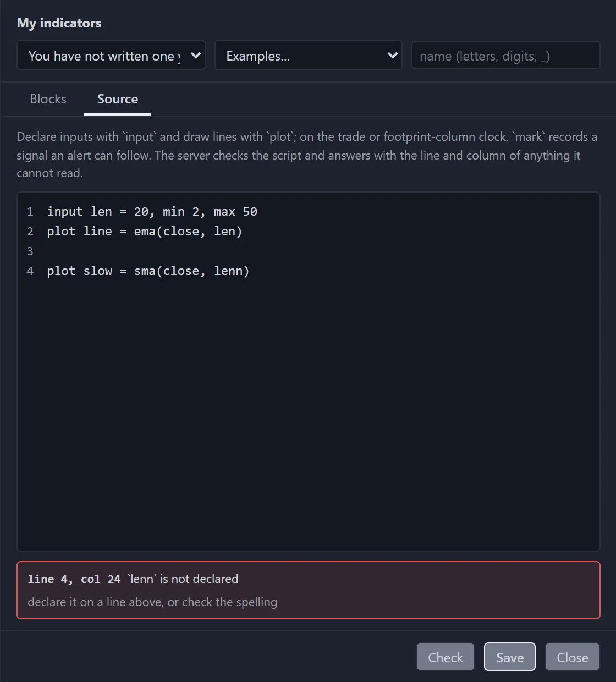Switch to the Blocks tab

pos(48,99)
